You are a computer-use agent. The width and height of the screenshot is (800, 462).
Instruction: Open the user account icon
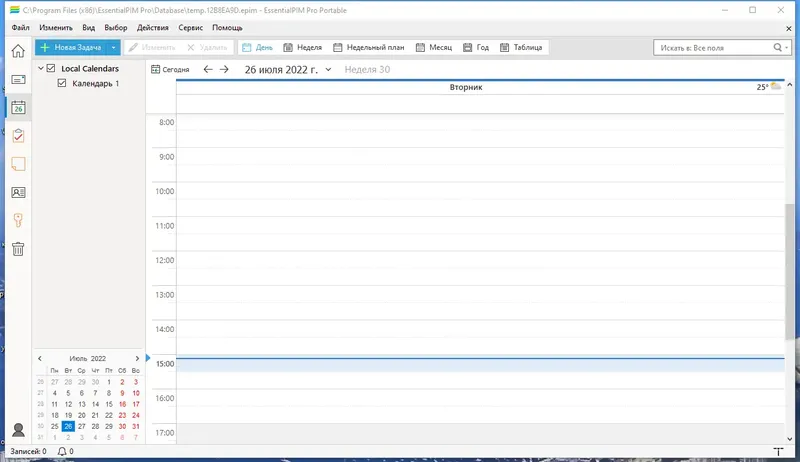point(18,430)
